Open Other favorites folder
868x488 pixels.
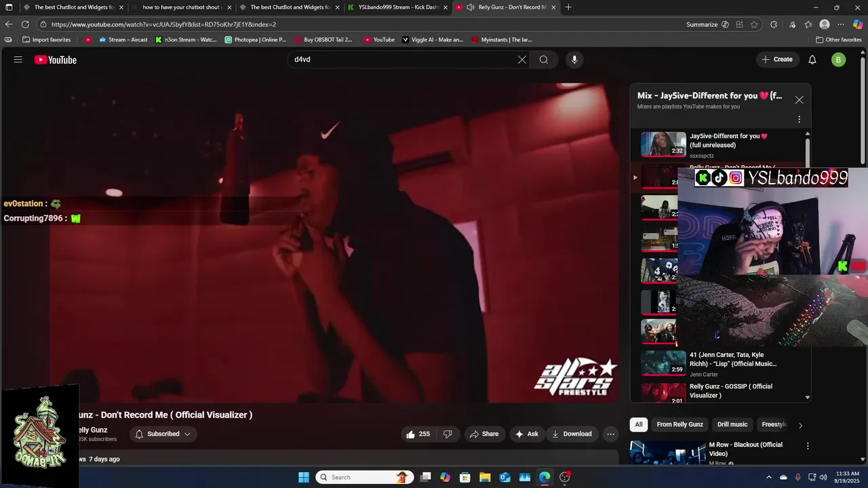[839, 40]
